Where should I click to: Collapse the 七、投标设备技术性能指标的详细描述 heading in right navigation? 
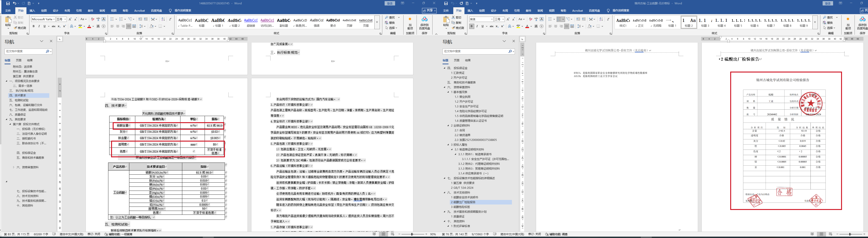tap(444, 178)
